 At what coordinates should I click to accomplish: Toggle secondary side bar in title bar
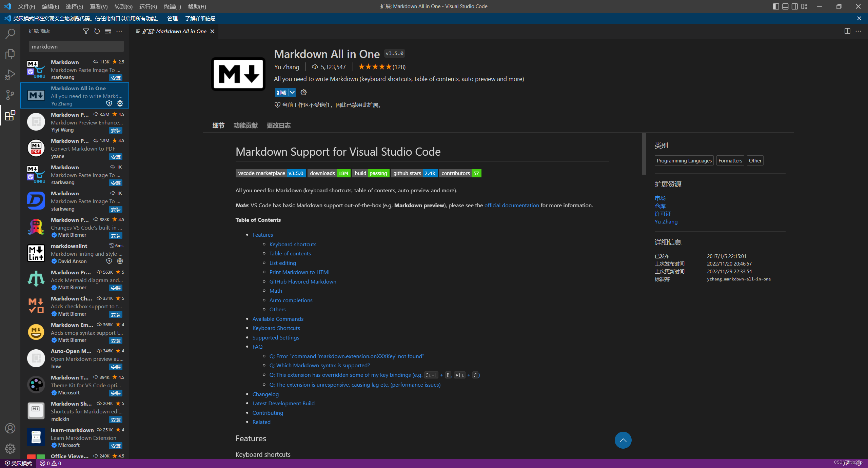click(x=795, y=6)
